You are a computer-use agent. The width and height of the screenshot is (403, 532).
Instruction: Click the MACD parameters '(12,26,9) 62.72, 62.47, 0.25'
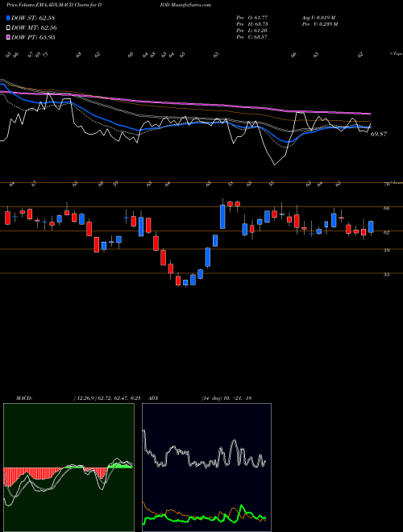point(107,398)
